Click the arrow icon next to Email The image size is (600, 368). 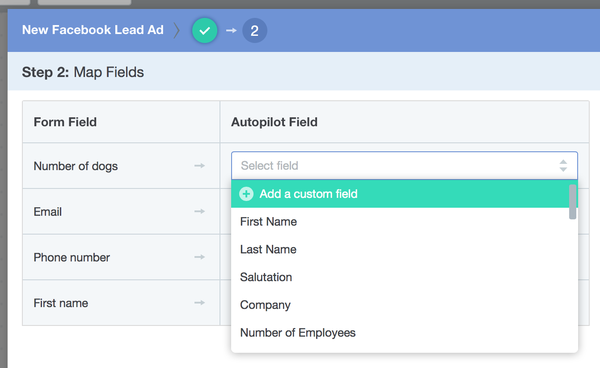click(x=199, y=211)
